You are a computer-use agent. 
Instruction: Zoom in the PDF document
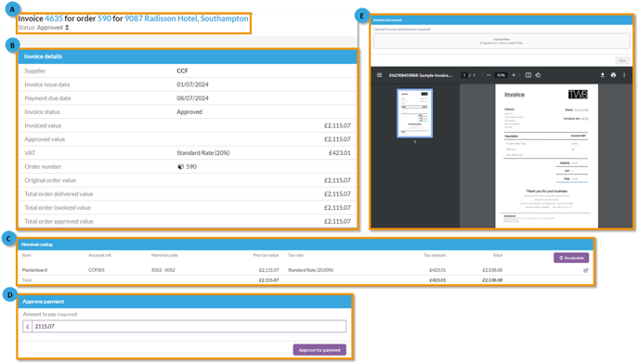pyautogui.click(x=514, y=75)
